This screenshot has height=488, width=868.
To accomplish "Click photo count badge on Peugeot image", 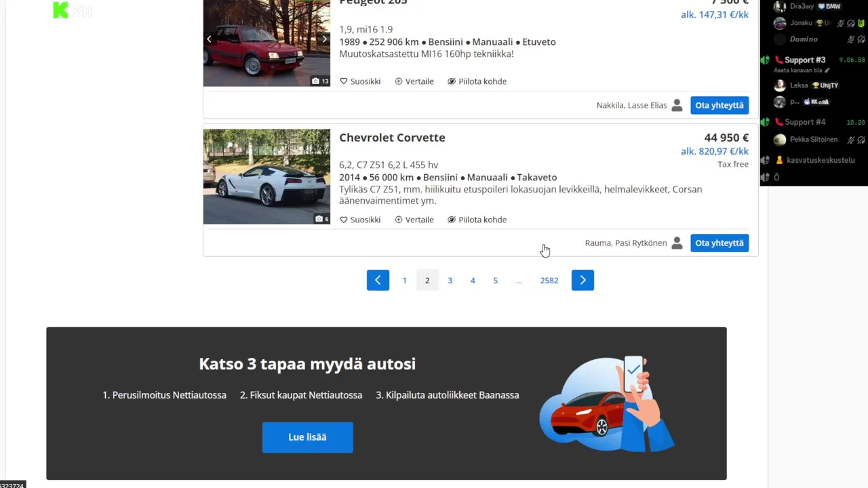I will [x=320, y=81].
